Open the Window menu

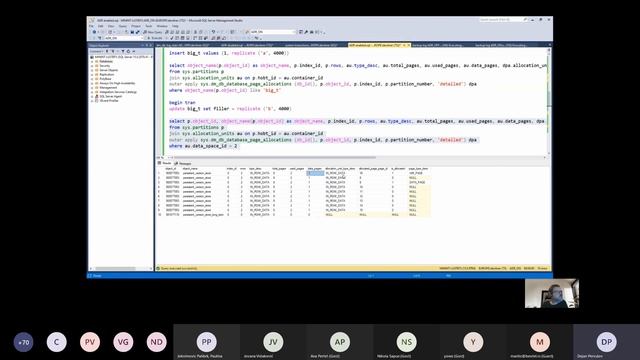[162, 26]
